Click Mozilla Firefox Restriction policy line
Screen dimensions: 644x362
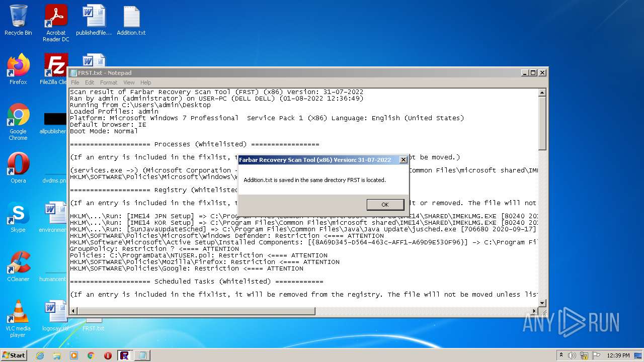point(205,262)
